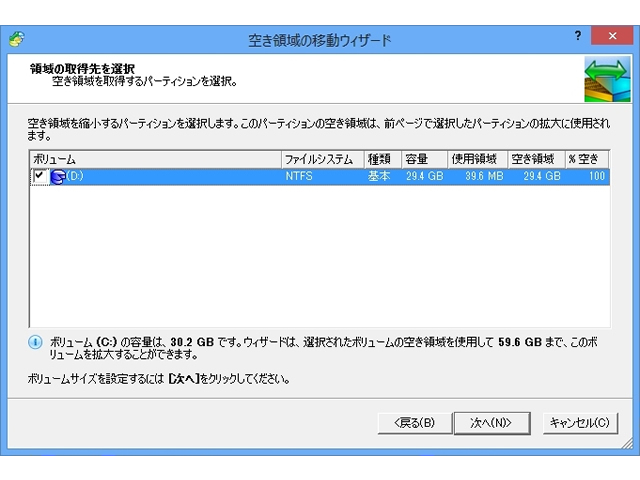Go back with 戻る(B) button
640x480 pixels.
pyautogui.click(x=414, y=423)
